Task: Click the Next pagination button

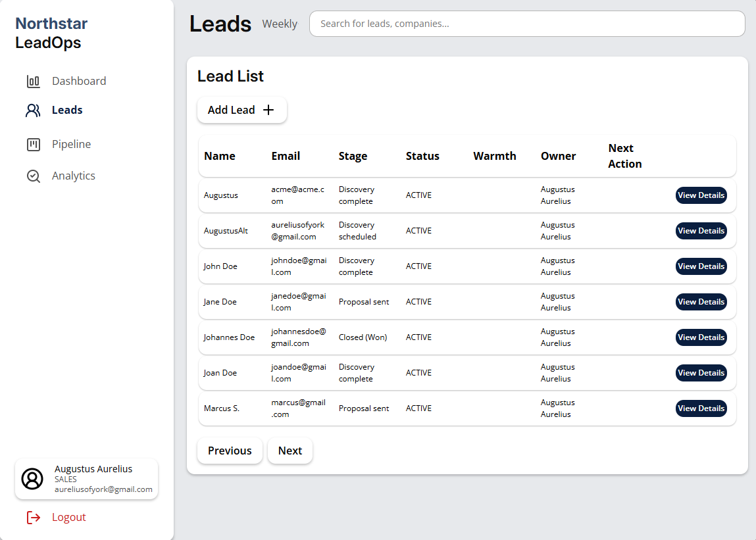Action: 290,451
